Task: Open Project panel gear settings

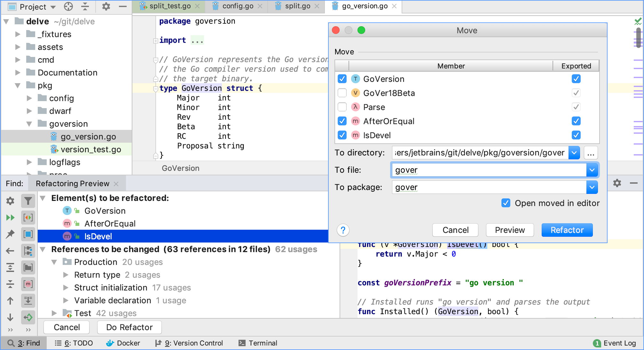Action: [106, 6]
